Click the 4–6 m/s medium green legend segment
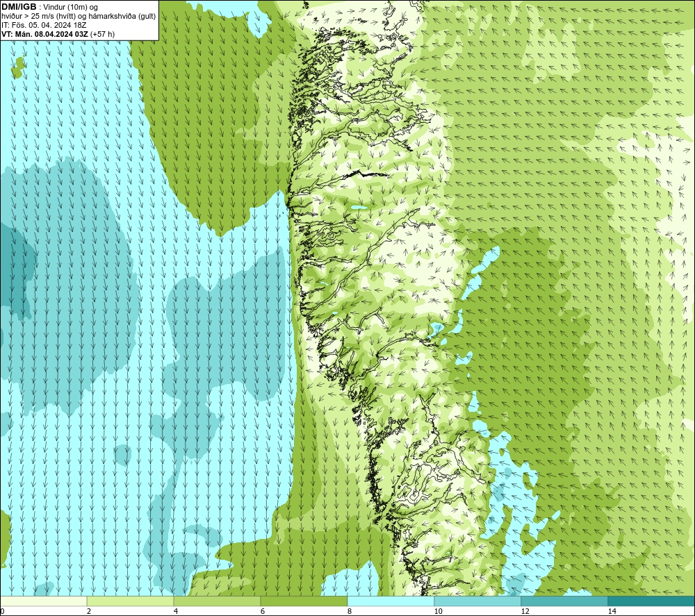Viewport: 695px width, 616px height. tap(217, 601)
